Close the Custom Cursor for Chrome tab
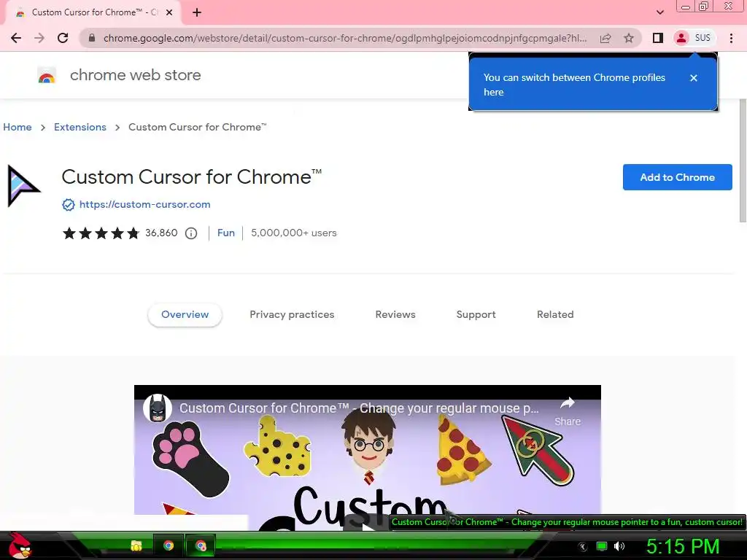Viewport: 747px width, 560px height. click(x=169, y=13)
